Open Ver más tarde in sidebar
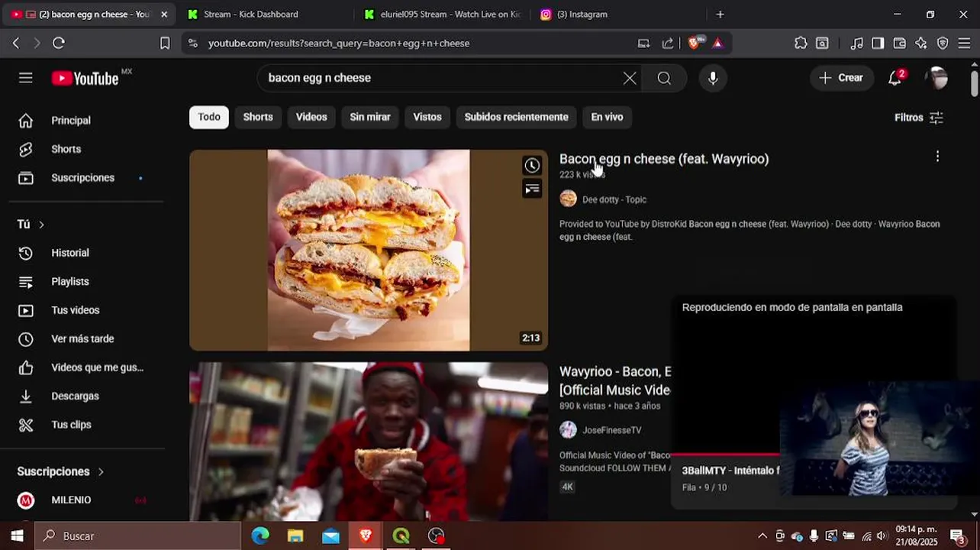This screenshot has width=980, height=550. (x=82, y=339)
